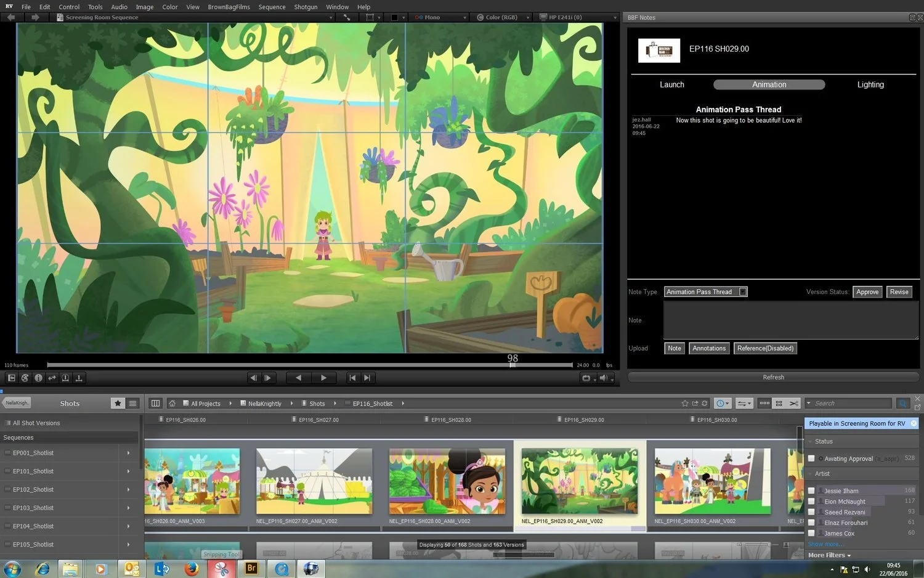This screenshot has width=924, height=578.
Task: Click the info icon in RV bottom toolbar
Action: pos(38,378)
